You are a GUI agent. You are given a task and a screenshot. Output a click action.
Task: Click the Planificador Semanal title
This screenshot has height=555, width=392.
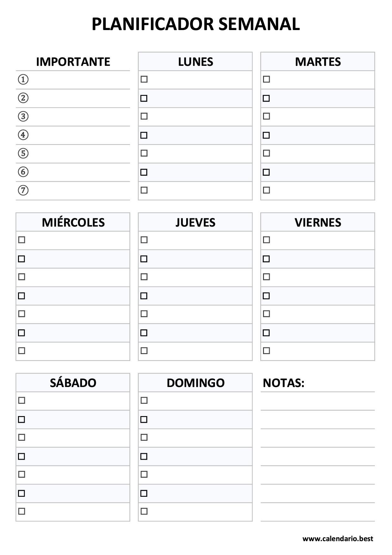[x=196, y=24]
